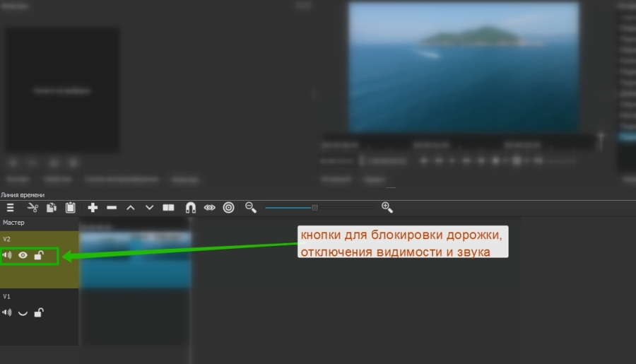Click the Lift up-chevron icon
Screen dimensions: 636x364
click(x=130, y=208)
